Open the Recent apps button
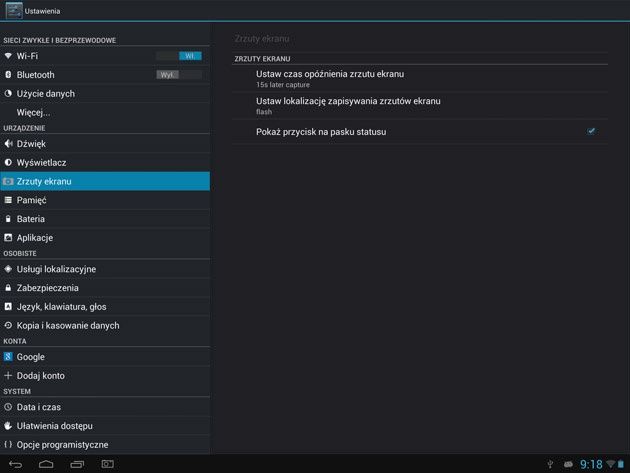630x473 pixels. pos(77,464)
